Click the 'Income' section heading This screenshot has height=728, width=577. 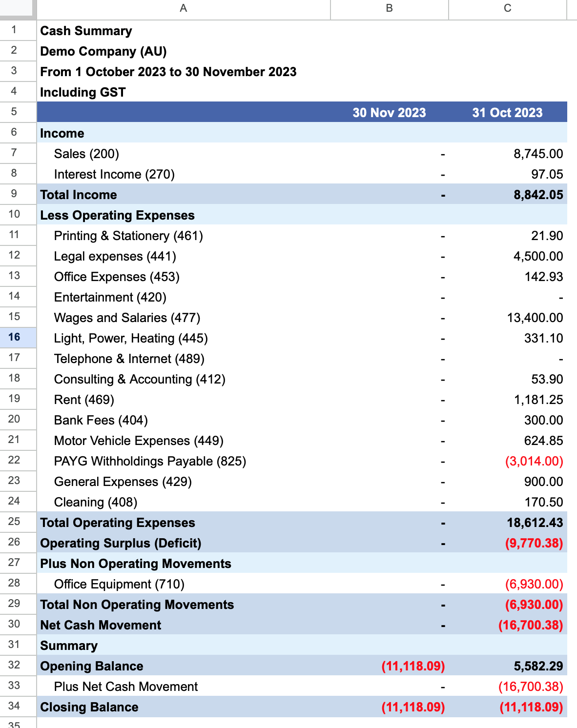click(62, 133)
